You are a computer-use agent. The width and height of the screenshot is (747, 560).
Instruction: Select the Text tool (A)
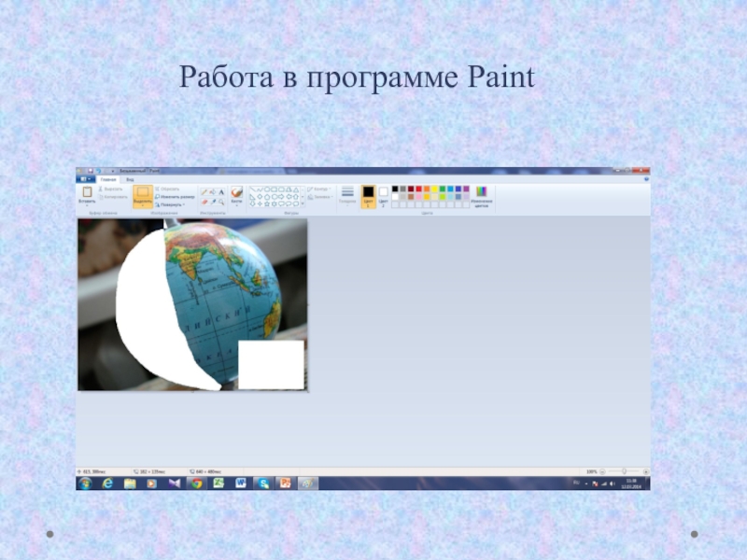point(221,190)
